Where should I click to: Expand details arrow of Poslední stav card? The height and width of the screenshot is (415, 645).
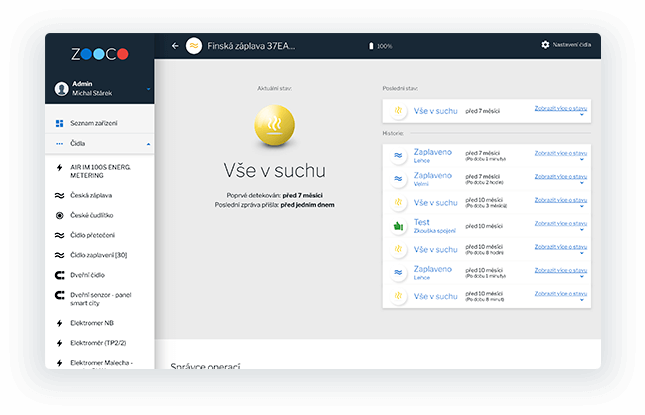coord(582,115)
